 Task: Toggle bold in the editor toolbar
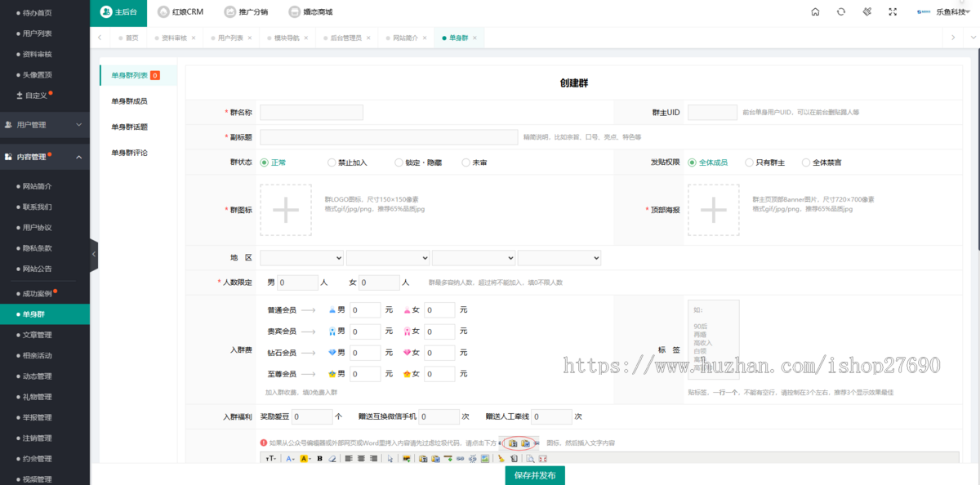319,459
